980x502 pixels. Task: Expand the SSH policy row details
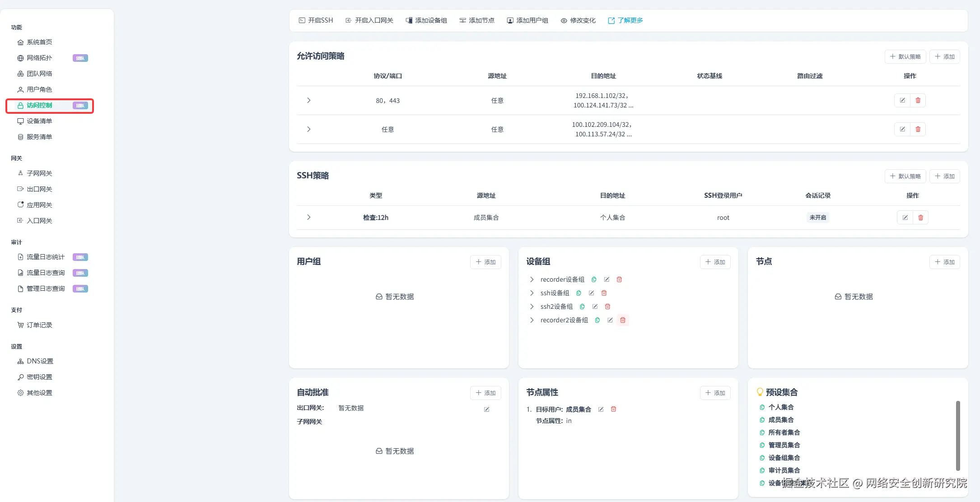(x=309, y=217)
